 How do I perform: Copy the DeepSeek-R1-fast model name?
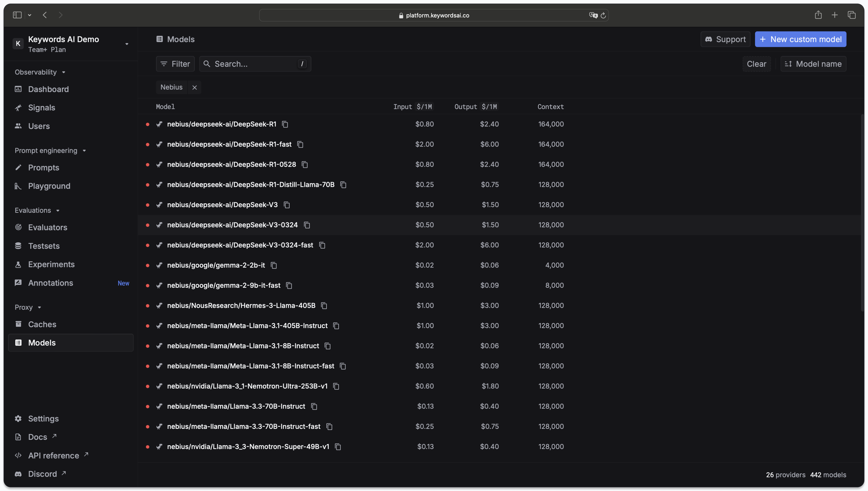(x=300, y=144)
